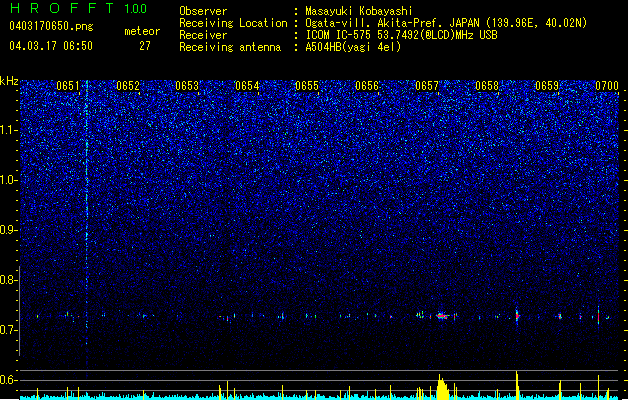Click the HROFFT 1.0.0 title text

click(x=79, y=8)
